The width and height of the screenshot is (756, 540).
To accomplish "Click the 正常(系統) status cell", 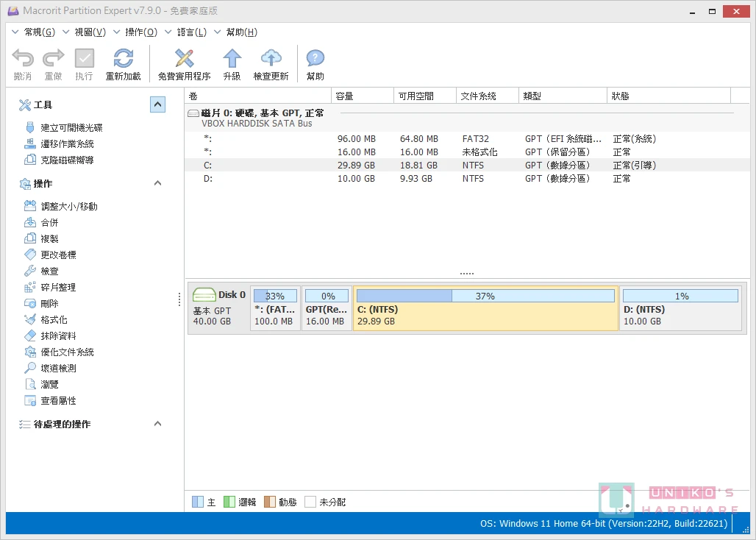I will coord(634,139).
